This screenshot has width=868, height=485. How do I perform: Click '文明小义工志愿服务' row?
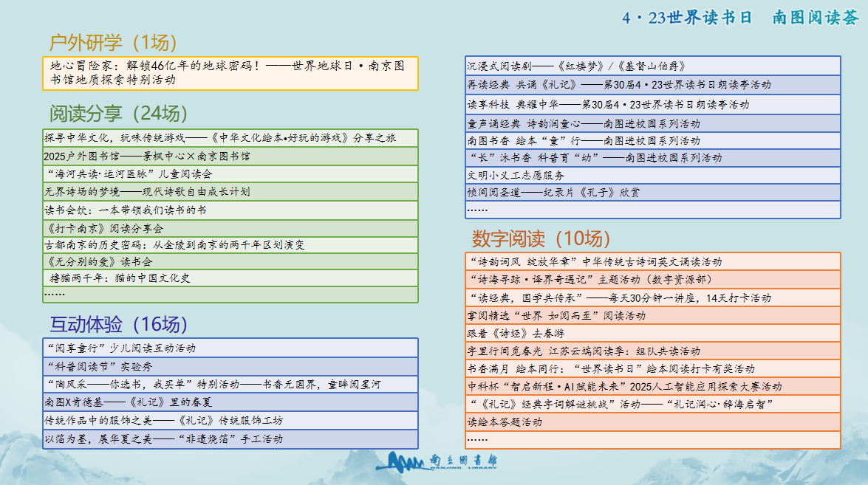(x=653, y=175)
